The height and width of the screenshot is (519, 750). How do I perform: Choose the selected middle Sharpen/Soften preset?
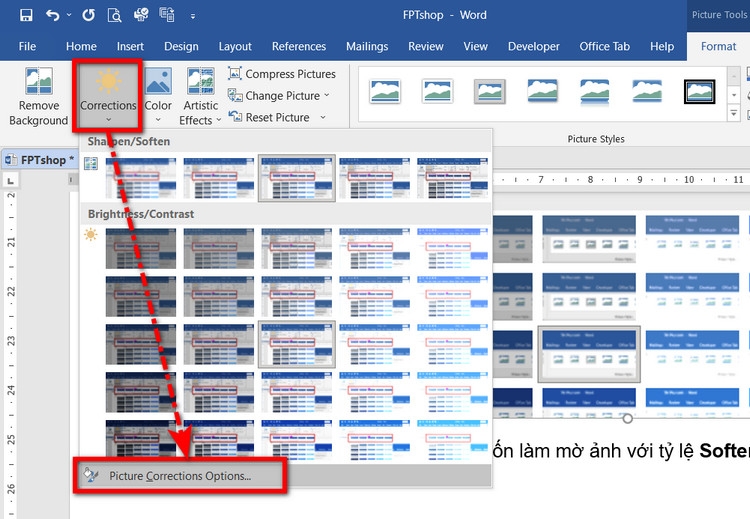pyautogui.click(x=297, y=178)
